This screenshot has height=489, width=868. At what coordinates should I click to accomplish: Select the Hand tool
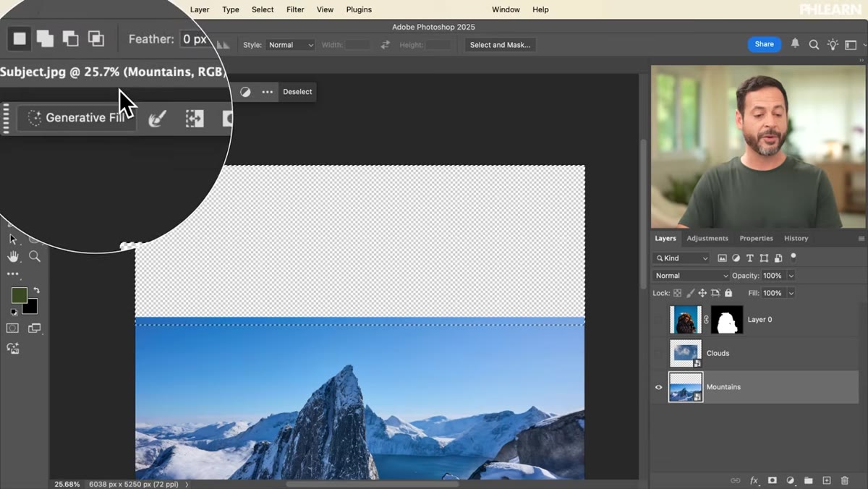(x=13, y=256)
